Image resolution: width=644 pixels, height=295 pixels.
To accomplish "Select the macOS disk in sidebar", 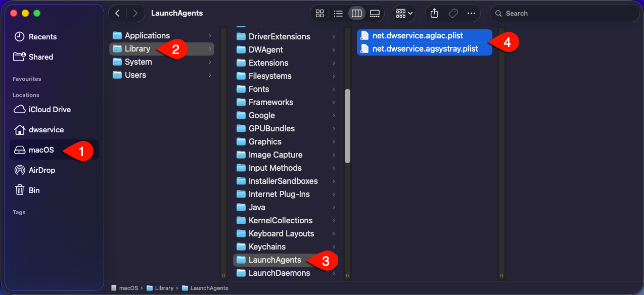I will pos(54,150).
